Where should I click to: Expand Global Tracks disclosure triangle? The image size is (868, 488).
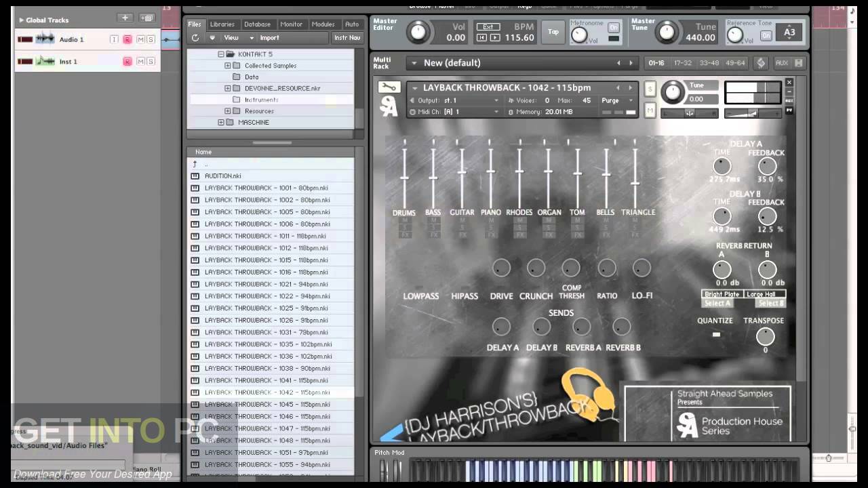point(22,20)
